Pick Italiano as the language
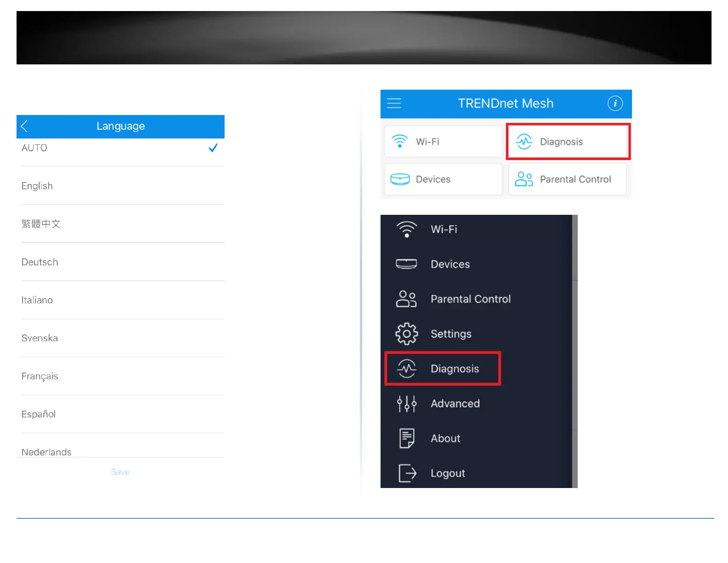 point(120,300)
